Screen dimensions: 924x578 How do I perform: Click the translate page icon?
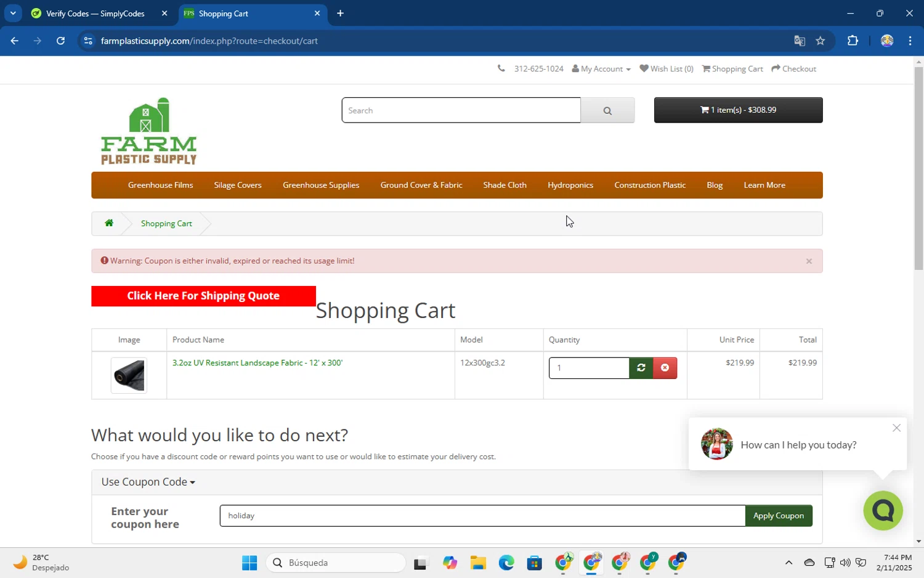[x=800, y=41]
